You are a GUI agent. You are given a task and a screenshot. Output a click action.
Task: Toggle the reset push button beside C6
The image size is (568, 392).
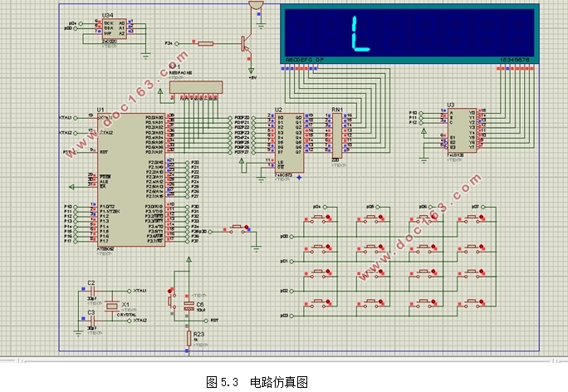click(x=170, y=301)
